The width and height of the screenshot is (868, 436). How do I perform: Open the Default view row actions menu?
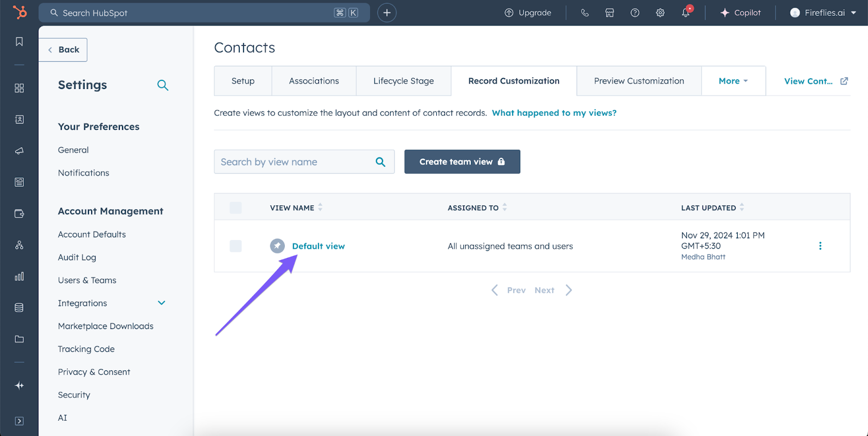(820, 246)
